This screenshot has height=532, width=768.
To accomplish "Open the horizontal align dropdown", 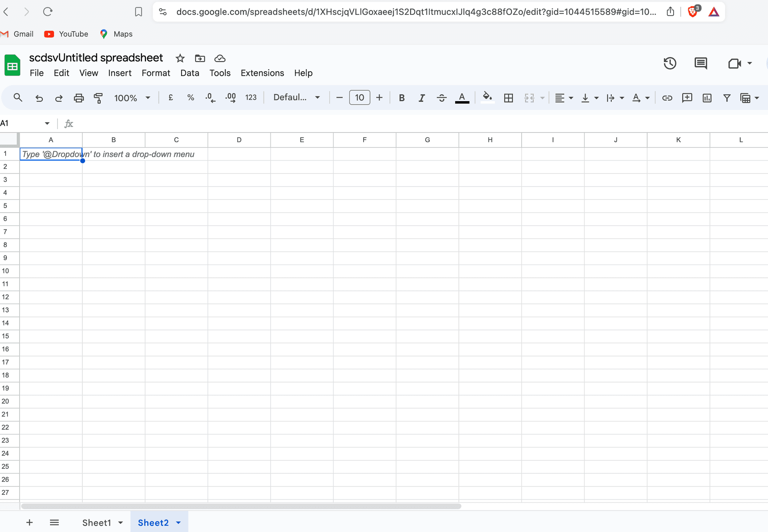I will pyautogui.click(x=564, y=98).
